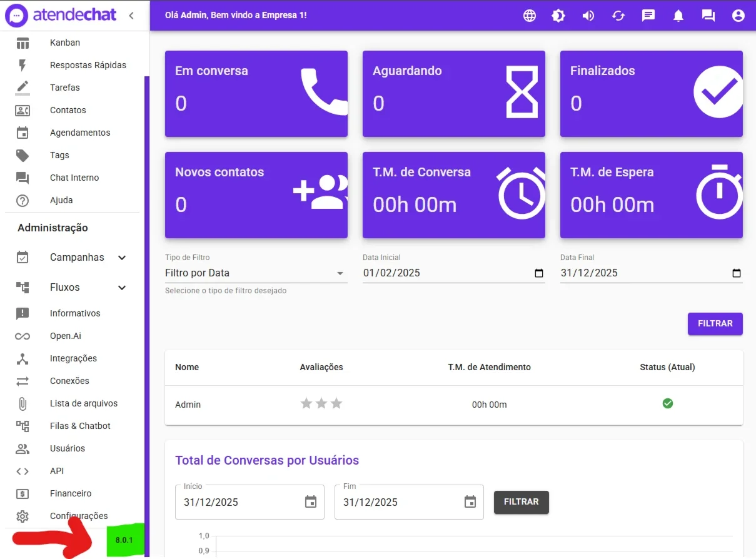Screen dimensions: 756x559
Task: Click the Aguardando hourglass card
Action: click(454, 94)
